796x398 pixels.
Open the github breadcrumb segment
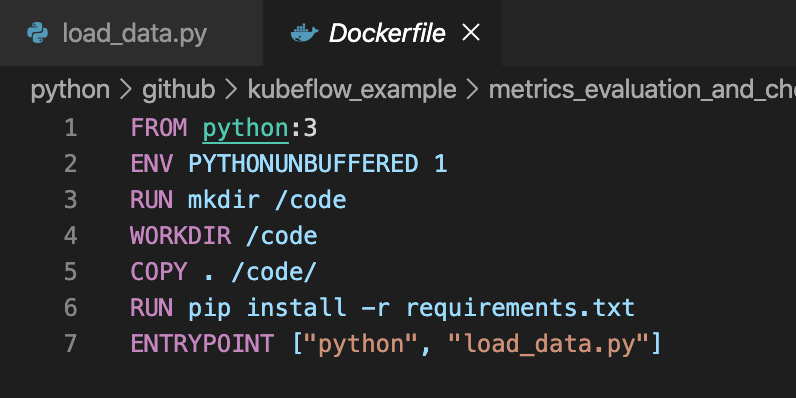179,90
